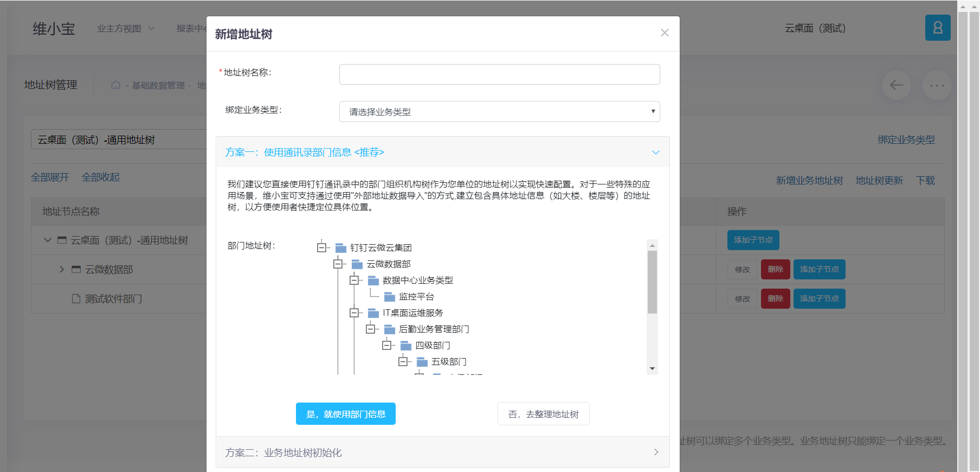Expand 云微数据部 row chevron in table
The height and width of the screenshot is (472, 980).
[61, 269]
